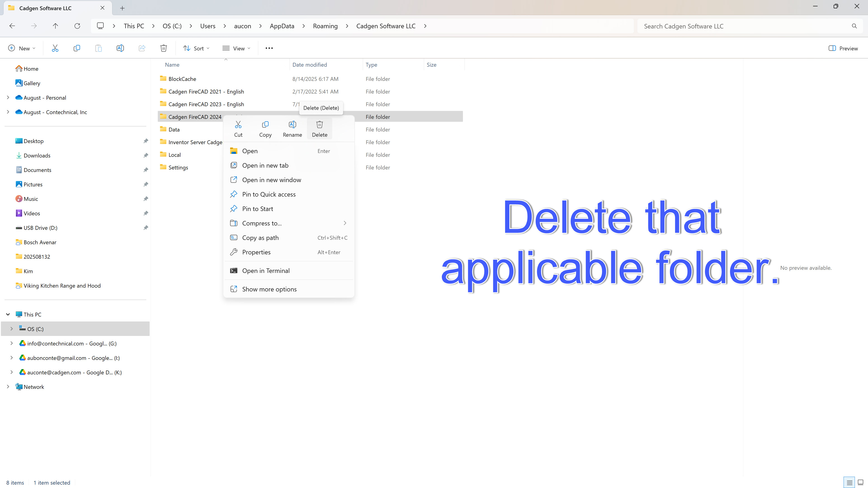The height and width of the screenshot is (488, 868).
Task: Go back with the Back arrow
Action: 12,26
